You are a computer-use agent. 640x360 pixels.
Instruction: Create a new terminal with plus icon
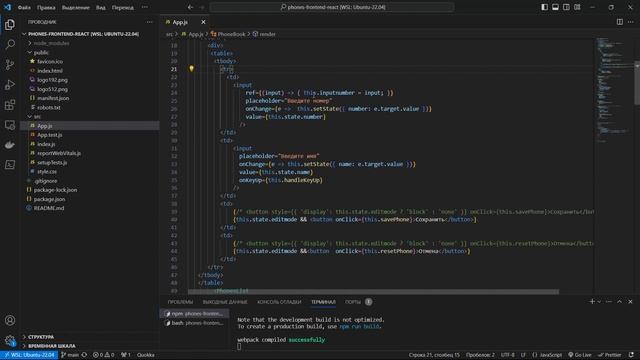coord(592,302)
